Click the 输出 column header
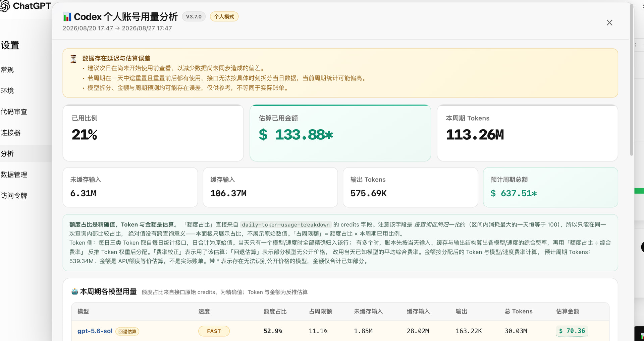Image resolution: width=644 pixels, height=341 pixels. (462, 311)
